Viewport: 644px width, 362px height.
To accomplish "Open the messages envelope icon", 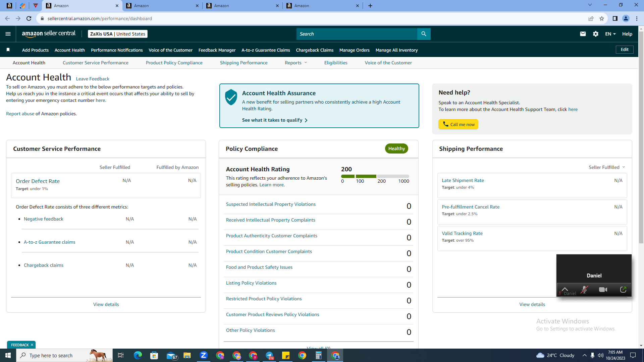I will pos(583,34).
